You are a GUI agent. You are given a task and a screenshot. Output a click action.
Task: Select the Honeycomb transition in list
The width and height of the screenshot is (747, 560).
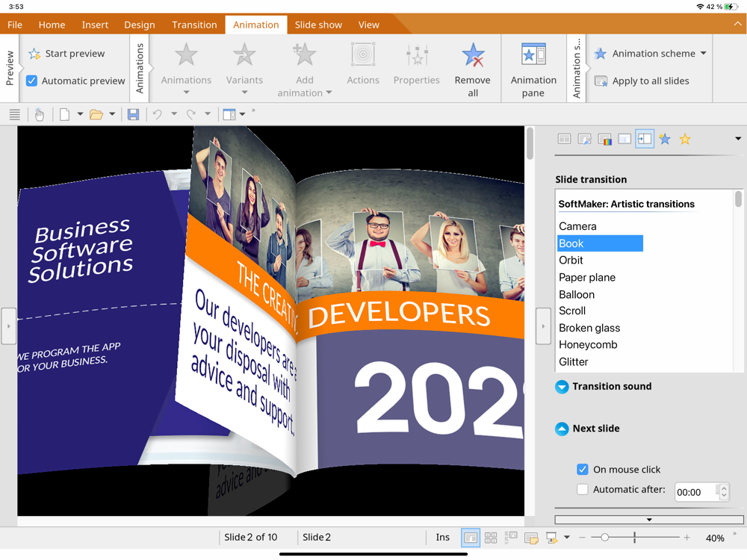click(588, 345)
